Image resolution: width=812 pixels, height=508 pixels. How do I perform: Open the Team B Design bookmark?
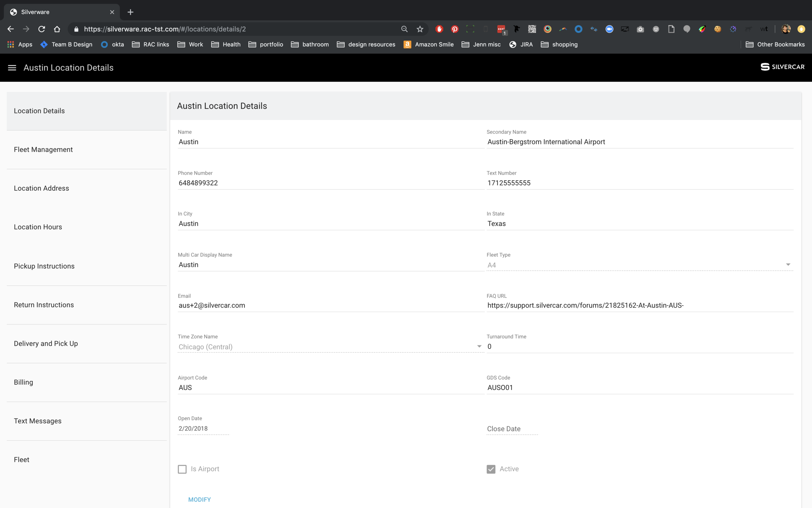click(66, 44)
